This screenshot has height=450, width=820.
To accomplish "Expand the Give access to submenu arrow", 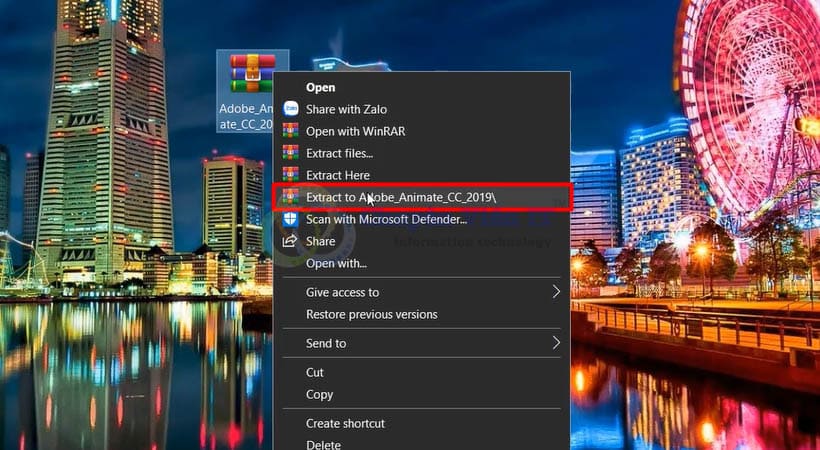I will (556, 292).
